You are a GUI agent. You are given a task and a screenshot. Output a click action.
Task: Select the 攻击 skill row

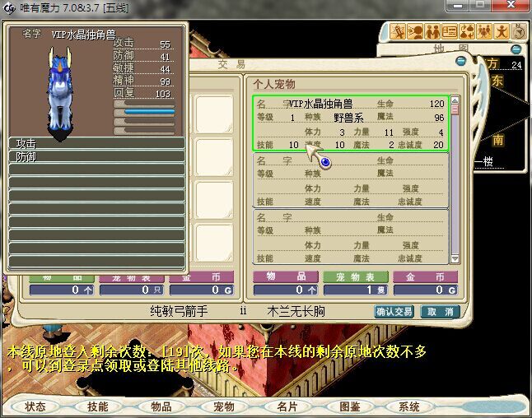tap(96, 143)
